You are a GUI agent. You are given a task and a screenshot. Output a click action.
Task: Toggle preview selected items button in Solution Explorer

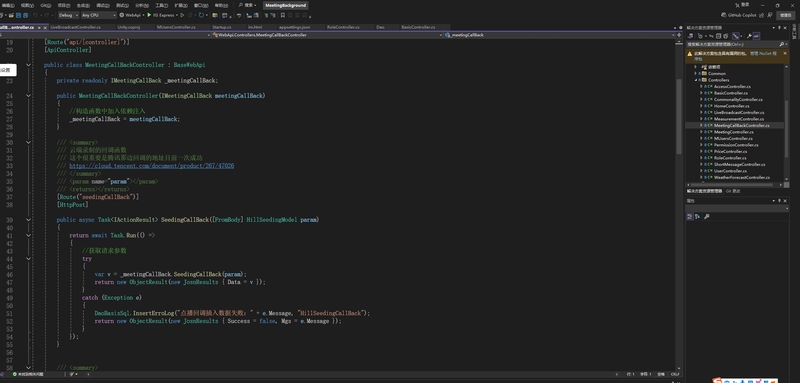pos(756,36)
